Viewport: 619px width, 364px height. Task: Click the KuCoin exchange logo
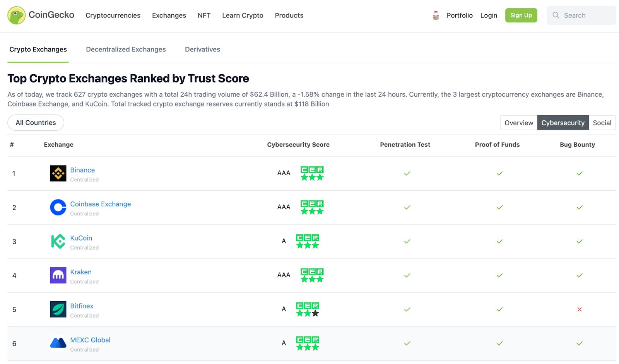pos(58,241)
